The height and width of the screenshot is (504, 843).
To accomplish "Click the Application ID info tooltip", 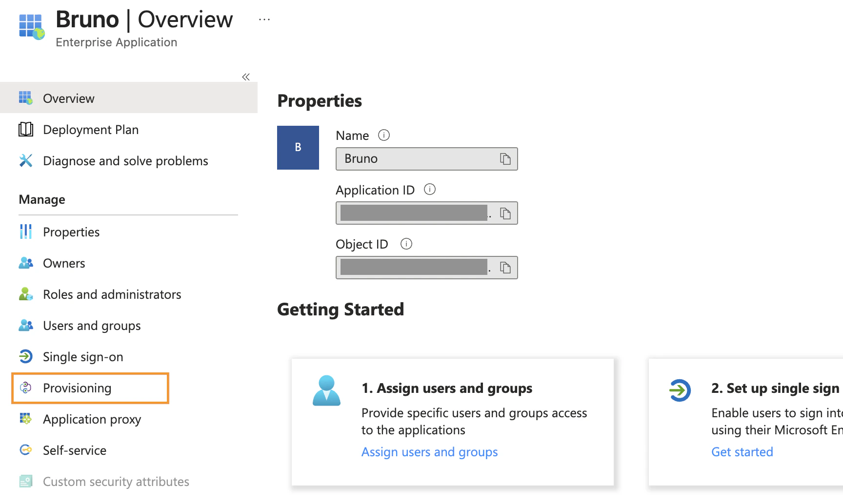I will (x=430, y=190).
